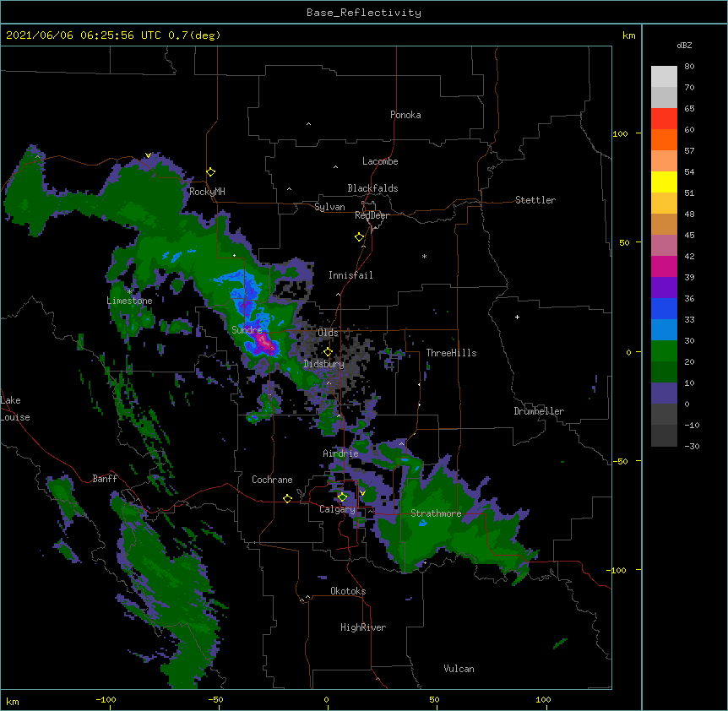728x711 pixels.
Task: Click the Calgary city label
Action: (337, 509)
